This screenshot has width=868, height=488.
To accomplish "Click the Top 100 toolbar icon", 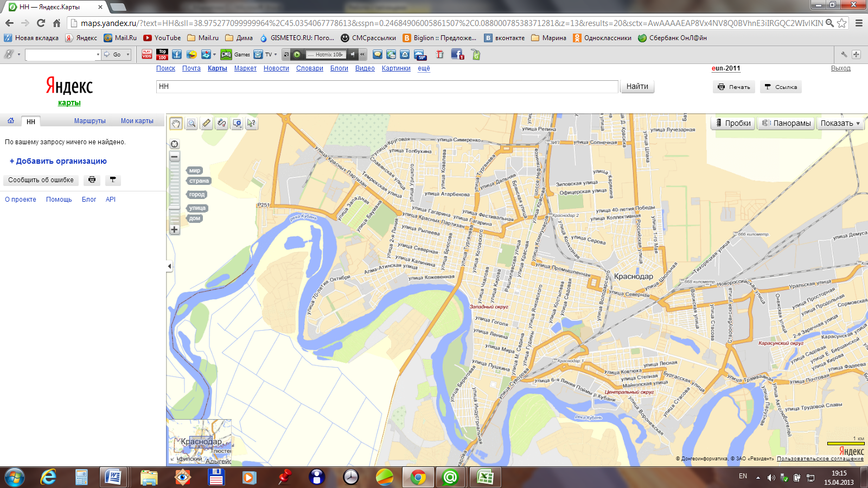I will pyautogui.click(x=162, y=54).
